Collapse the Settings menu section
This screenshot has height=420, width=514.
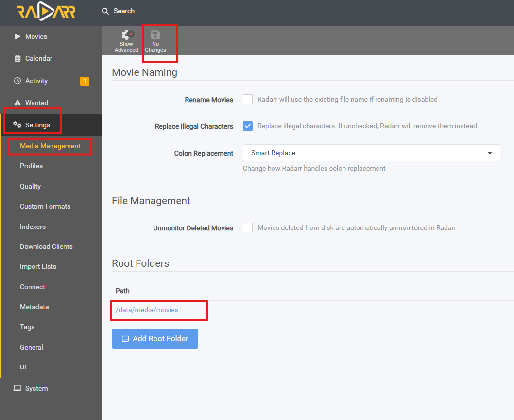pos(37,125)
